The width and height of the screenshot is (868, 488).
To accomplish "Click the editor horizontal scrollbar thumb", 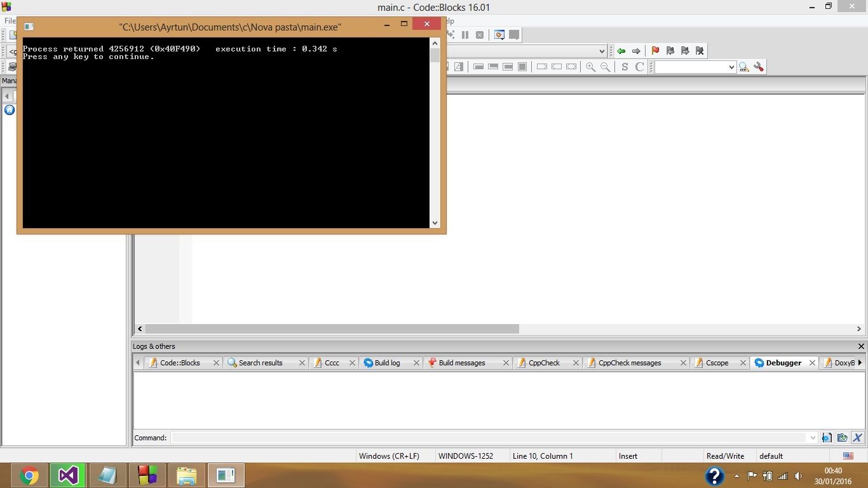I will [x=332, y=329].
